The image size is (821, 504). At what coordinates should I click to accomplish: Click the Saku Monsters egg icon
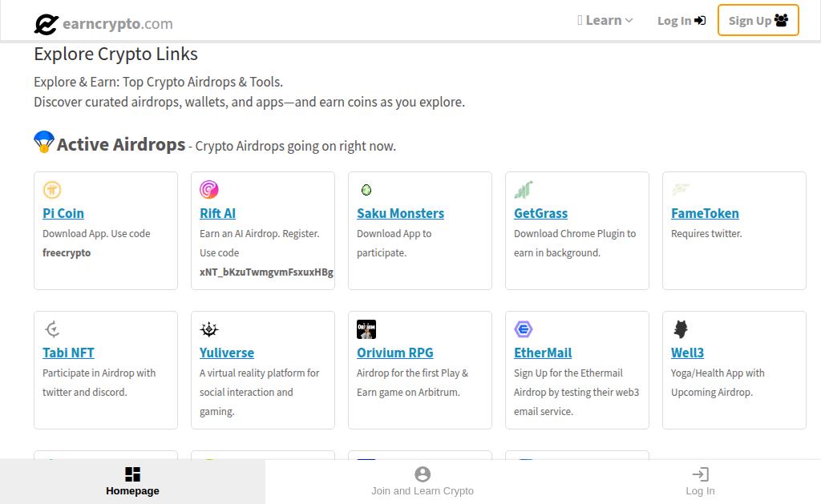pos(366,189)
